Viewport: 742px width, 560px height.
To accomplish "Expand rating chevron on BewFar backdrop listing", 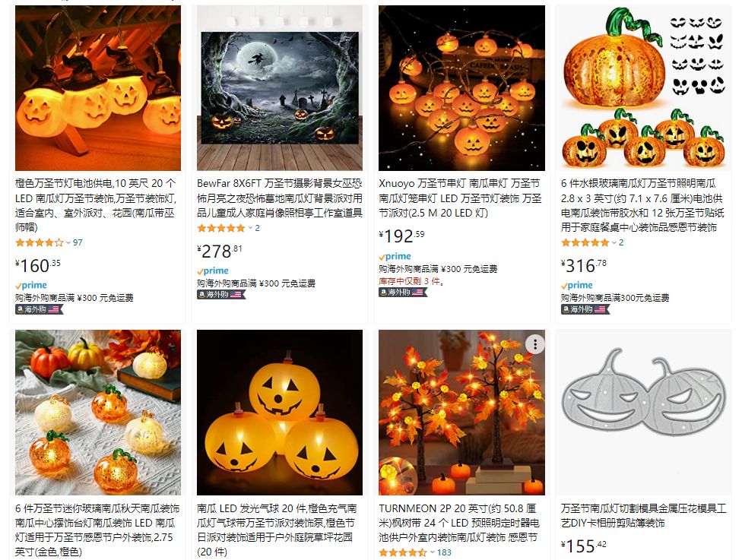I will pos(250,228).
